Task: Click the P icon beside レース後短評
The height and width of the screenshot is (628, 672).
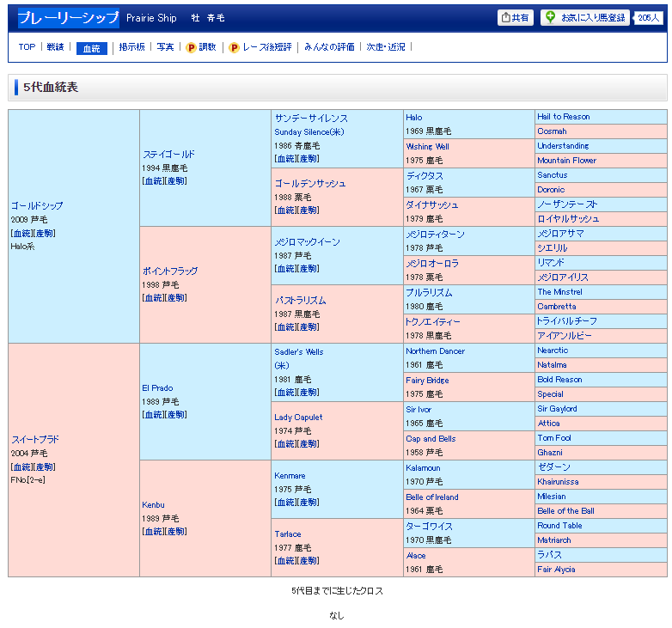Action: coord(234,47)
